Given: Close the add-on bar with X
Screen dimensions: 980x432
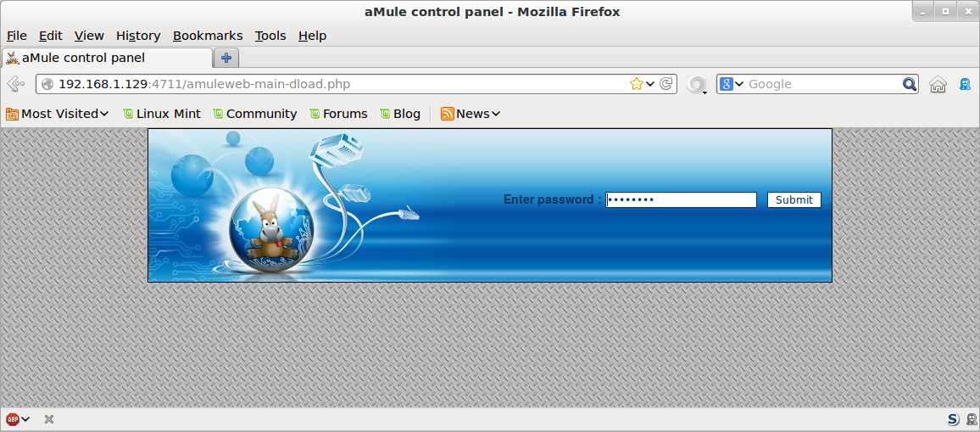Looking at the screenshot, I should 49,419.
